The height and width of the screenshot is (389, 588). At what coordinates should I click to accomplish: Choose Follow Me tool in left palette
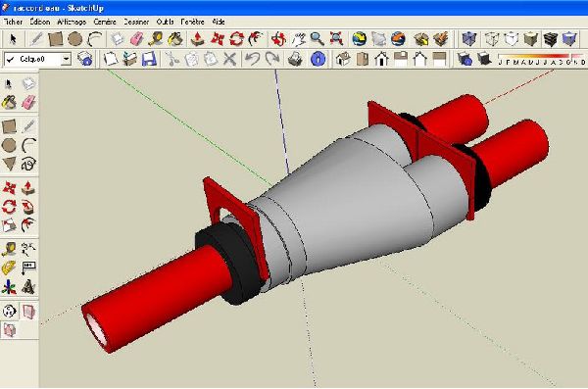click(x=28, y=206)
